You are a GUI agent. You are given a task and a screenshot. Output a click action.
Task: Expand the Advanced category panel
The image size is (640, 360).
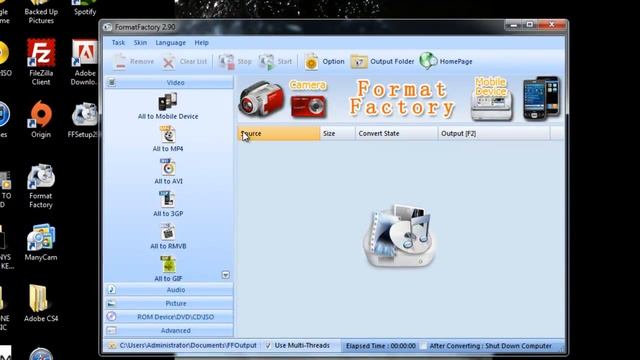(169, 330)
